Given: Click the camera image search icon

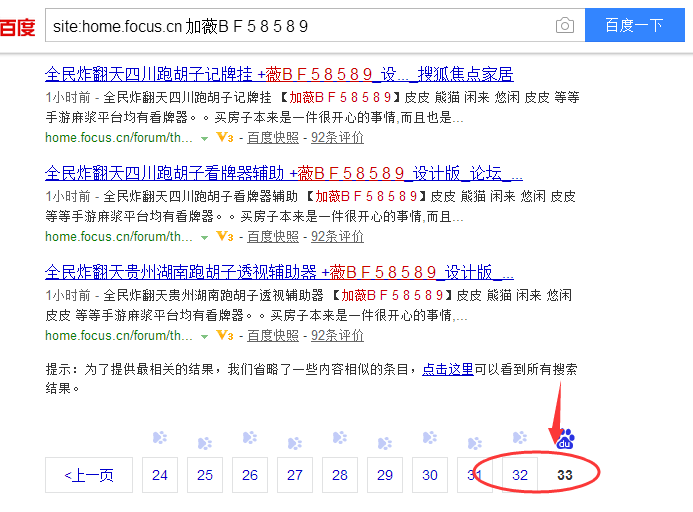Looking at the screenshot, I should [x=564, y=26].
